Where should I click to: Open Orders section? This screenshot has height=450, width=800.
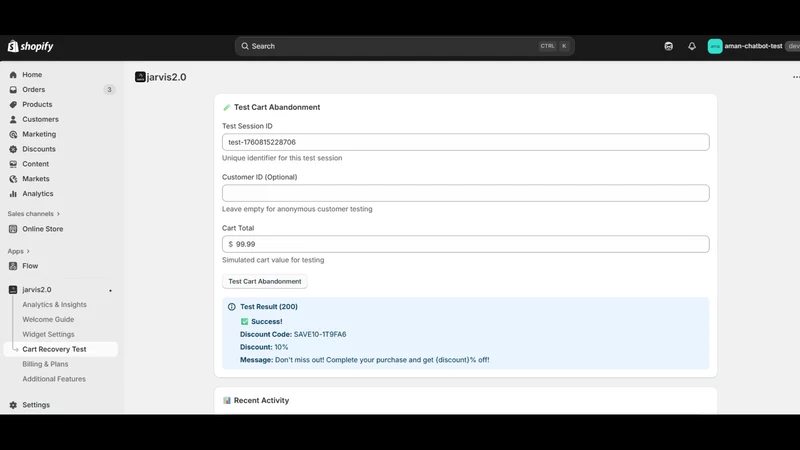point(34,89)
